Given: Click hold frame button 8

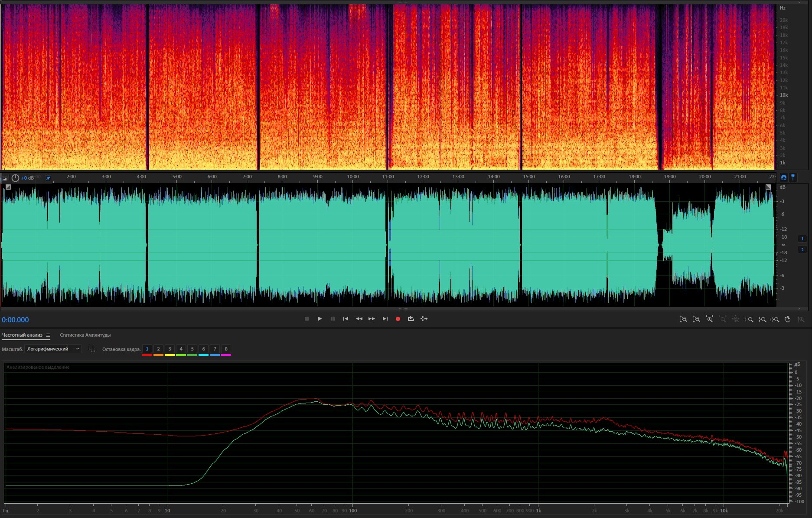Looking at the screenshot, I should (x=226, y=349).
